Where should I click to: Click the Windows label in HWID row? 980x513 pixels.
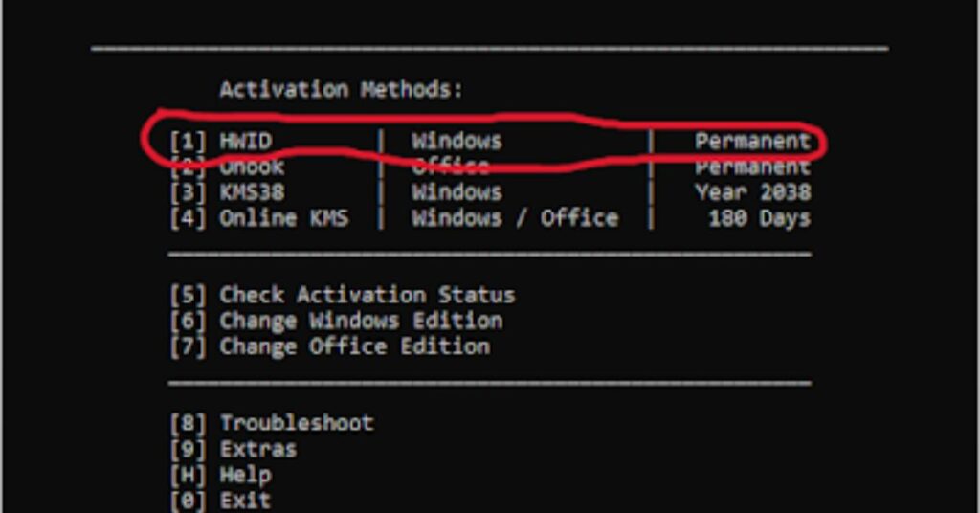click(x=457, y=142)
